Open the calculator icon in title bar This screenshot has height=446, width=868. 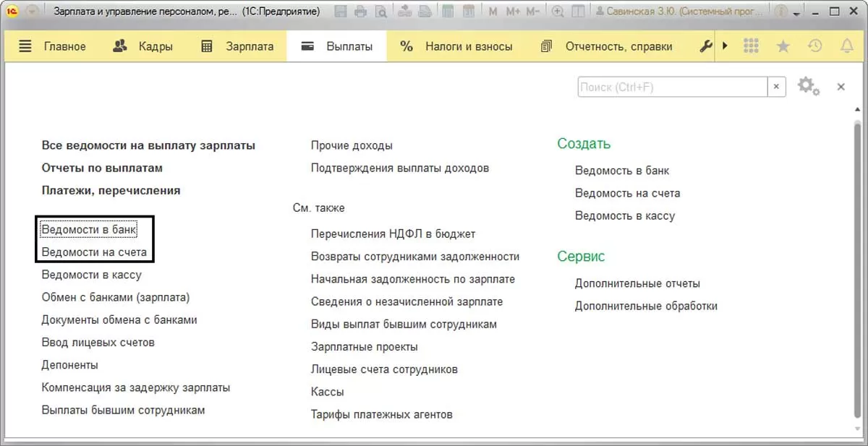click(x=448, y=12)
